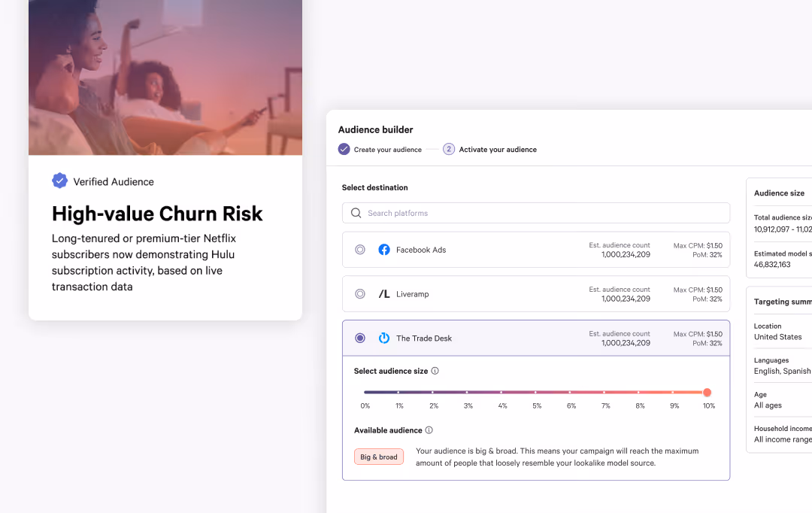
Task: Go to Create your audience step
Action: tap(387, 150)
